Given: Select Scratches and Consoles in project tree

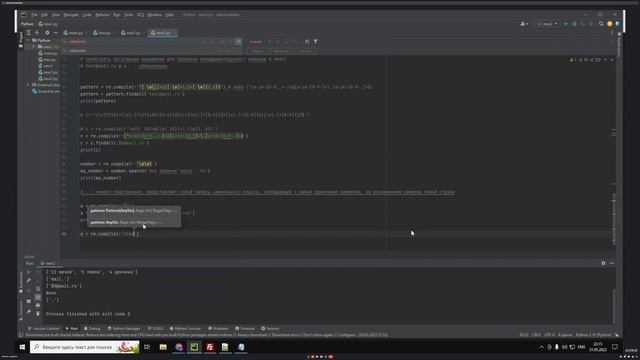Looking at the screenshot, I should coord(46,91).
